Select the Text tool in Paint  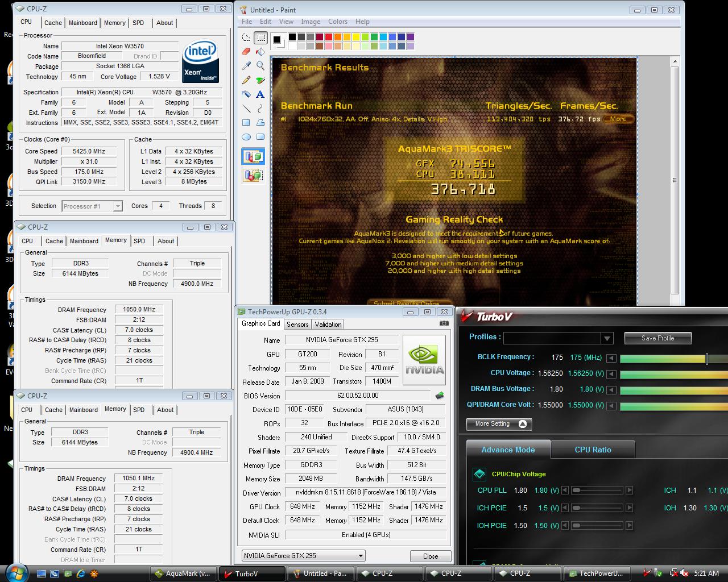(260, 94)
